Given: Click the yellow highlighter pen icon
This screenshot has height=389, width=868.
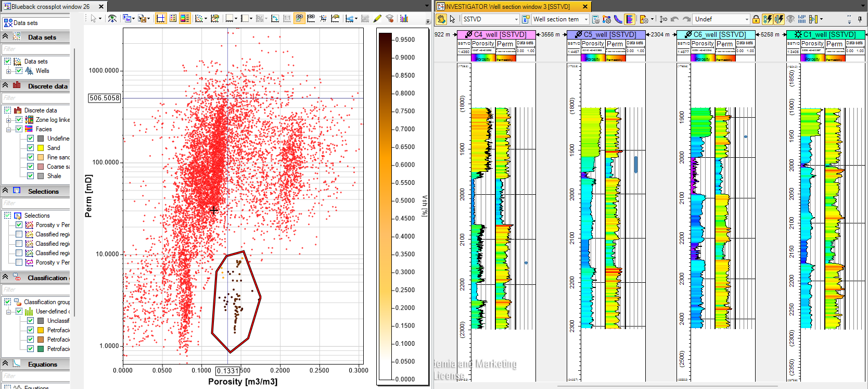Looking at the screenshot, I should (377, 19).
